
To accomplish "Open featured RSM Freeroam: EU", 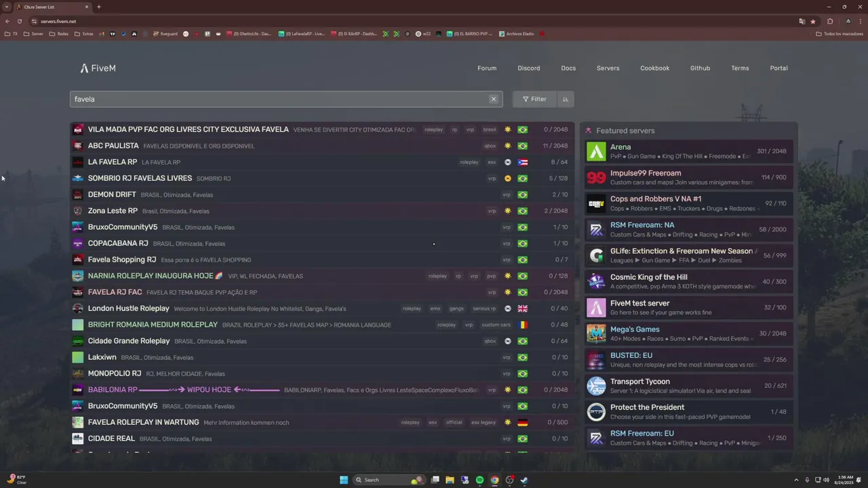I will (x=689, y=438).
